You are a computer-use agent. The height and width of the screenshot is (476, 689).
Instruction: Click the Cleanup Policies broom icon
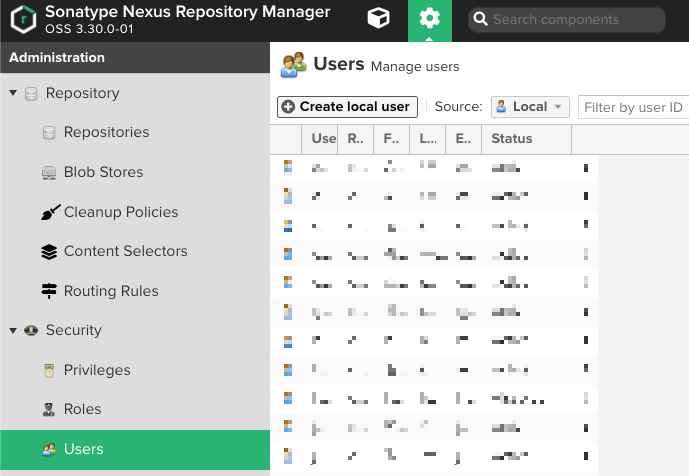[x=51, y=212]
